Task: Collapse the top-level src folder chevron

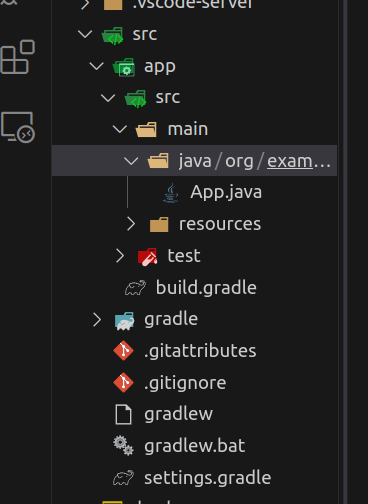Action: pos(85,34)
